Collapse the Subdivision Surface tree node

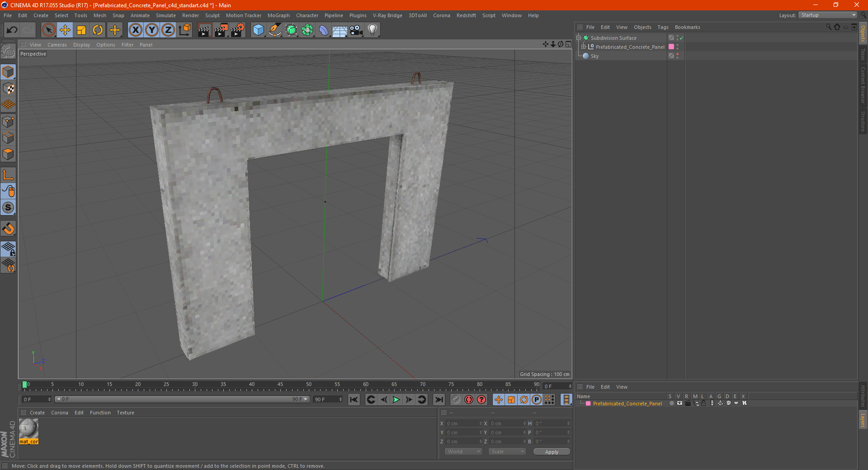click(x=579, y=38)
